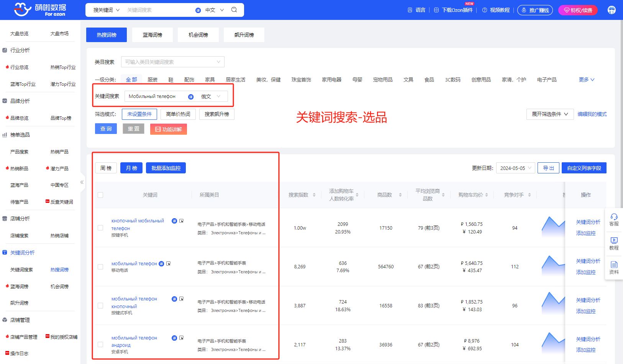Open 类目搜索 category dropdown
This screenshot has width=623, height=364.
click(173, 62)
